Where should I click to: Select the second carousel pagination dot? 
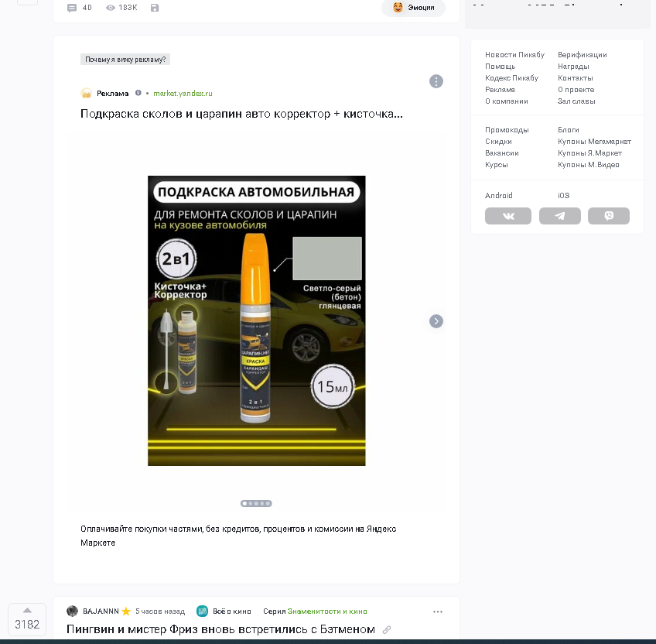pos(252,503)
